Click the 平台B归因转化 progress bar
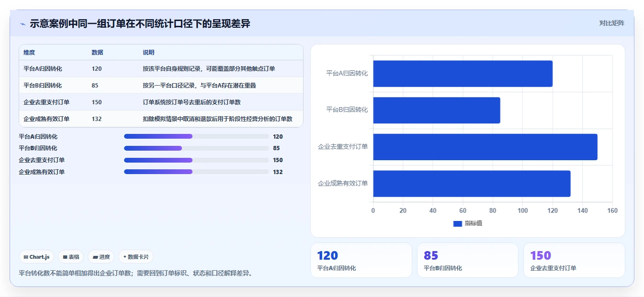The width and height of the screenshot is (644, 297). pyautogui.click(x=196, y=148)
